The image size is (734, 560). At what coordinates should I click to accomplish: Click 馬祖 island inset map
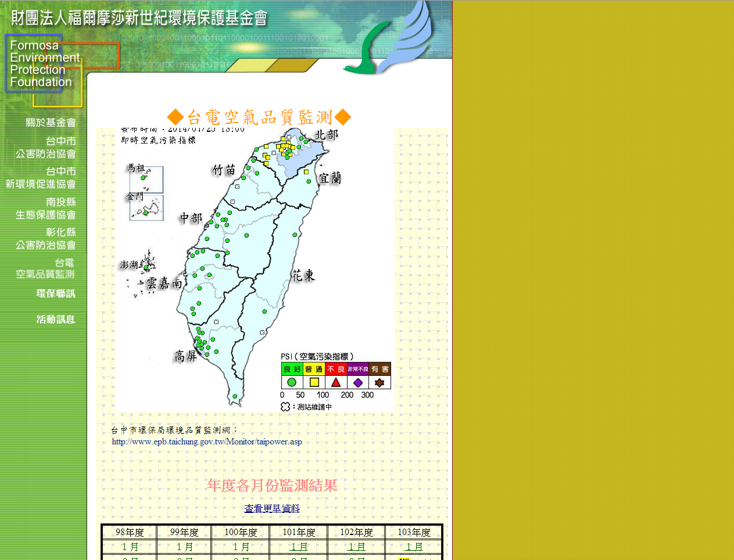click(146, 180)
